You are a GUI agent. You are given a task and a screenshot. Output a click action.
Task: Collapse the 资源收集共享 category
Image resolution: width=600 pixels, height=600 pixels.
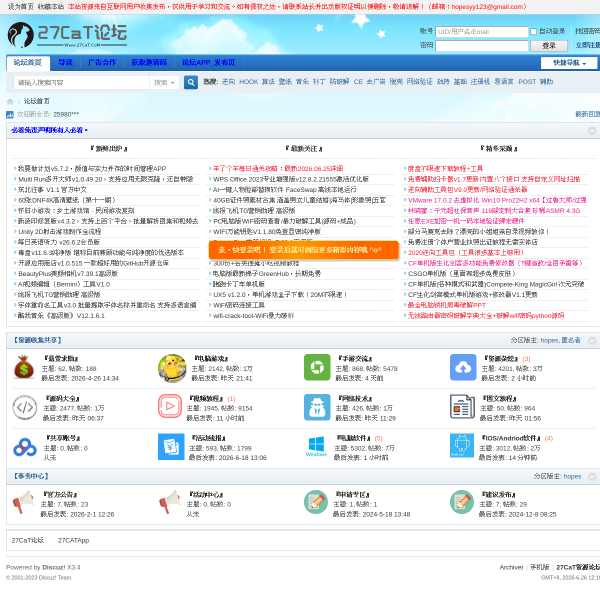(x=592, y=341)
